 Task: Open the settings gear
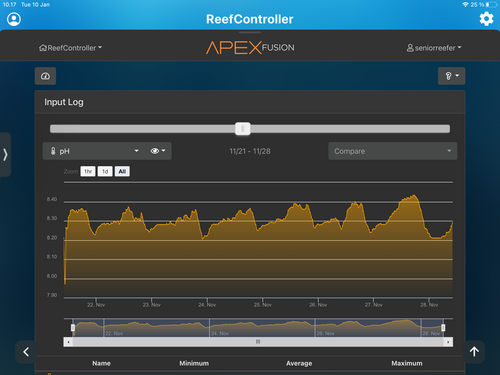pyautogui.click(x=486, y=19)
